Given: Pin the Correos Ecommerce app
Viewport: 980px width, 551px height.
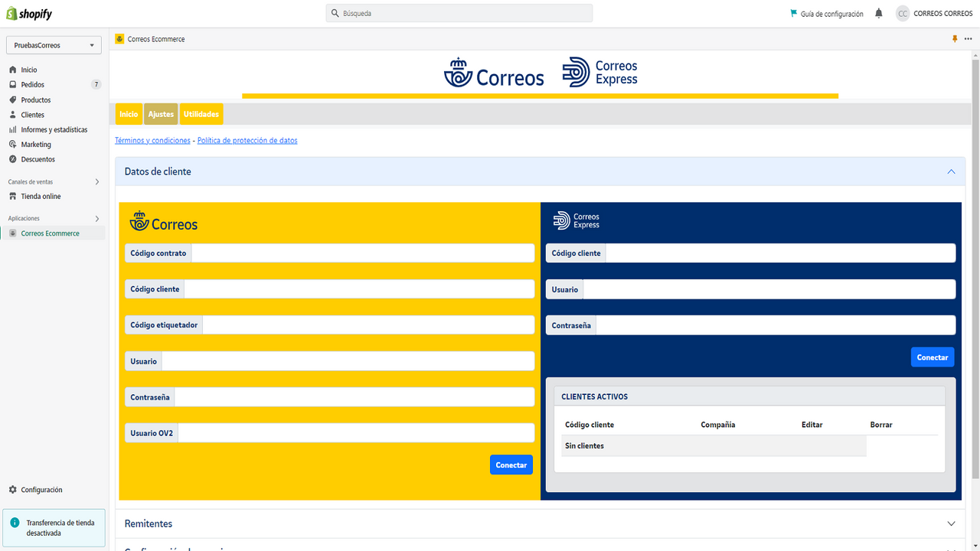Looking at the screenshot, I should point(955,39).
